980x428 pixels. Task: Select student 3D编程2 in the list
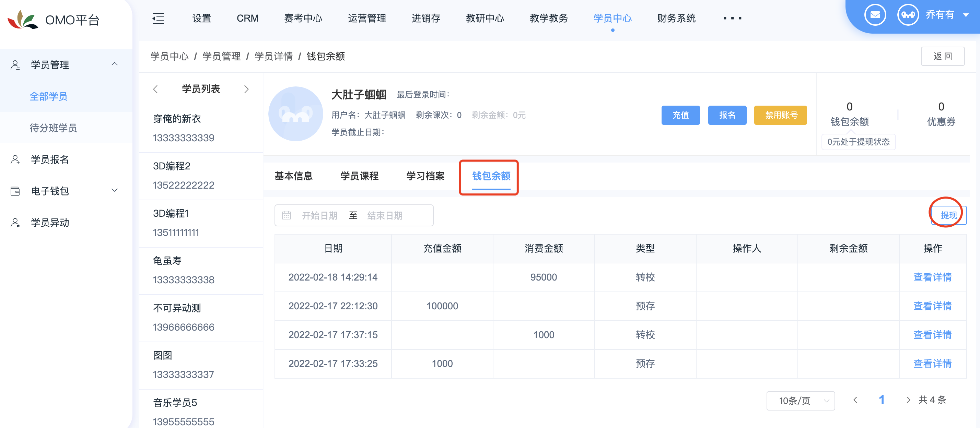point(201,176)
